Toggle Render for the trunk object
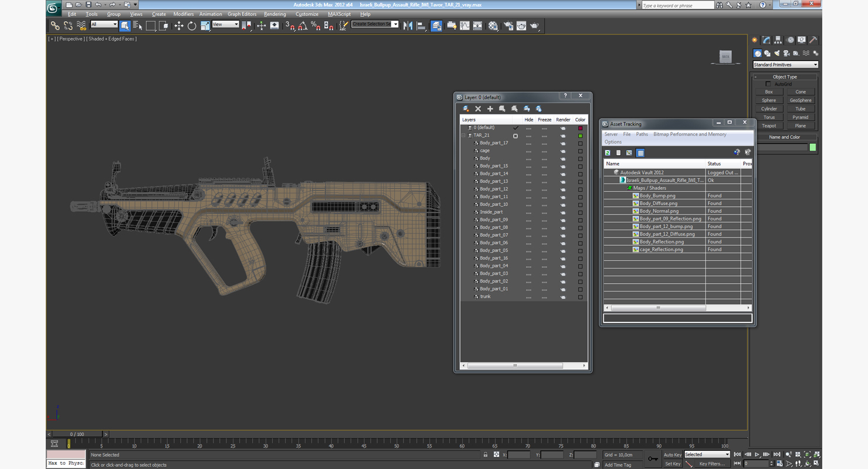 (x=563, y=297)
